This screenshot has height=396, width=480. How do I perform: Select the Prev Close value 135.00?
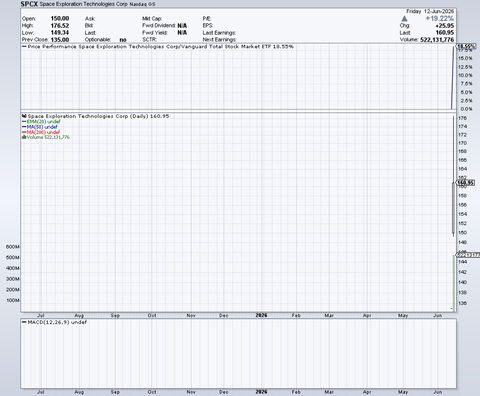[x=60, y=40]
